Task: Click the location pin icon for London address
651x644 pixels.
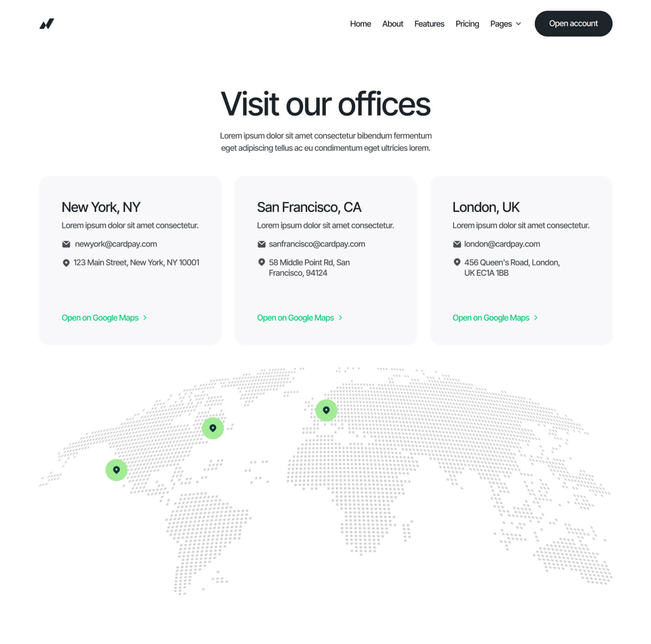Action: pyautogui.click(x=457, y=262)
